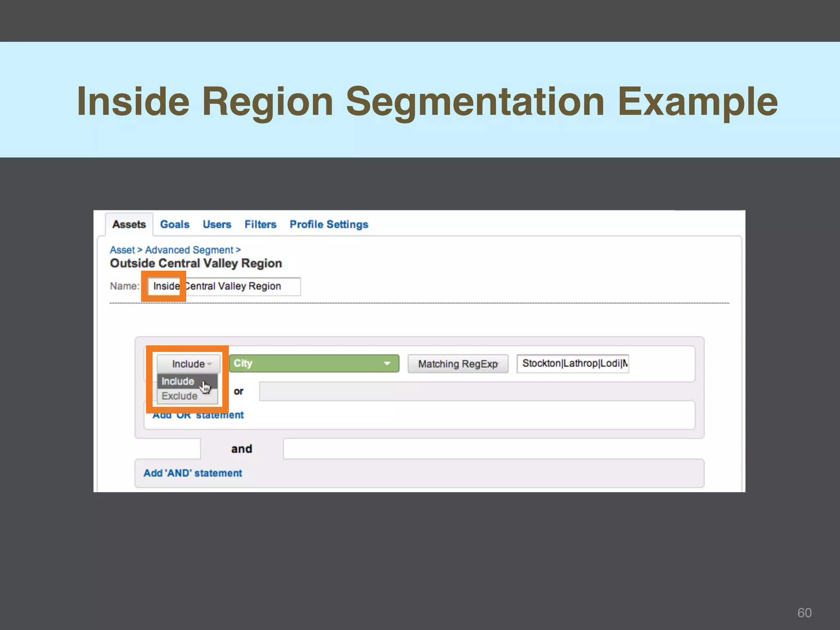Click the Asset breadcrumb link

click(x=122, y=250)
